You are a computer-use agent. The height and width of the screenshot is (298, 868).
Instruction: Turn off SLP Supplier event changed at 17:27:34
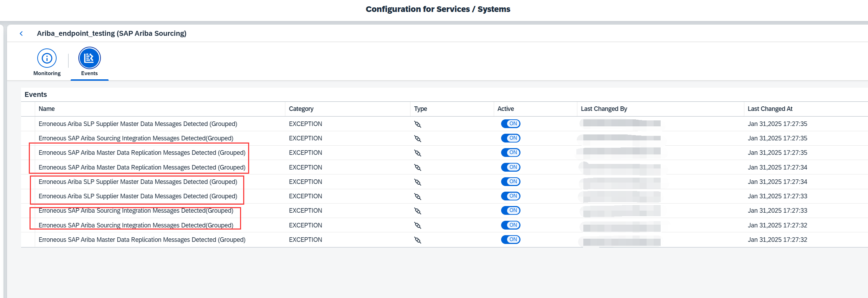click(x=511, y=181)
